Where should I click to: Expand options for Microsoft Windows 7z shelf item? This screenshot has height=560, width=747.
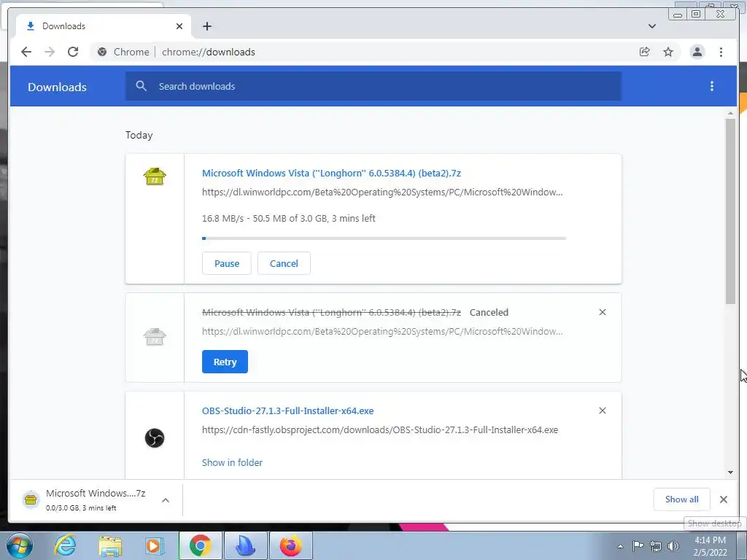point(166,500)
